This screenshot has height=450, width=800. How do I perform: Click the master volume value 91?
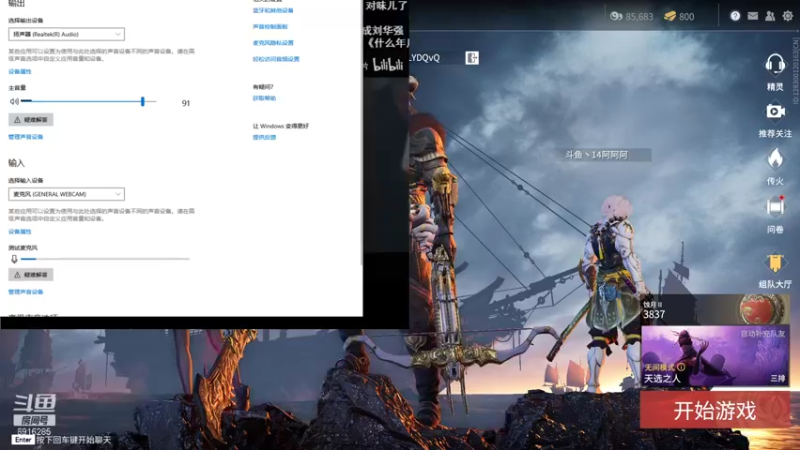186,103
